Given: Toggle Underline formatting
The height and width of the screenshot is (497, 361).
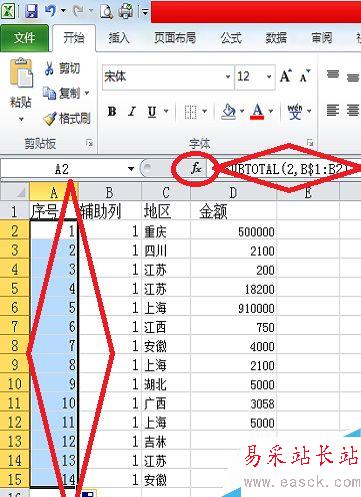Looking at the screenshot, I should point(152,111).
